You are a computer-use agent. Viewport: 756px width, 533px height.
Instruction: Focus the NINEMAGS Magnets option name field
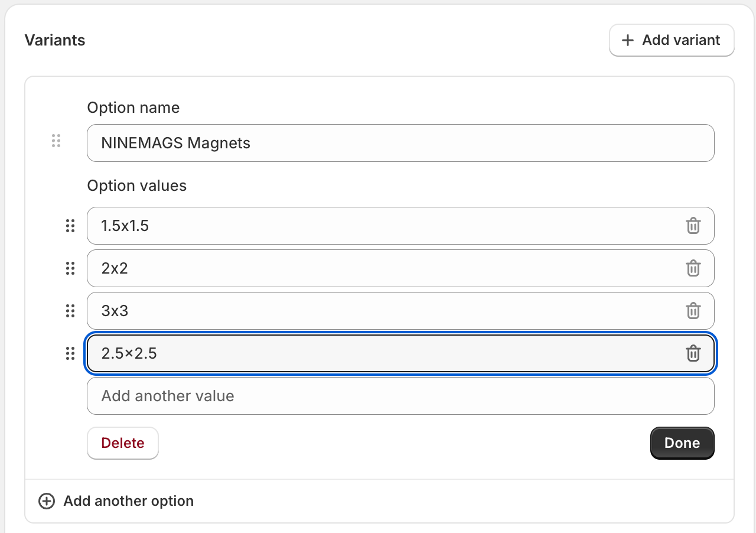point(400,143)
